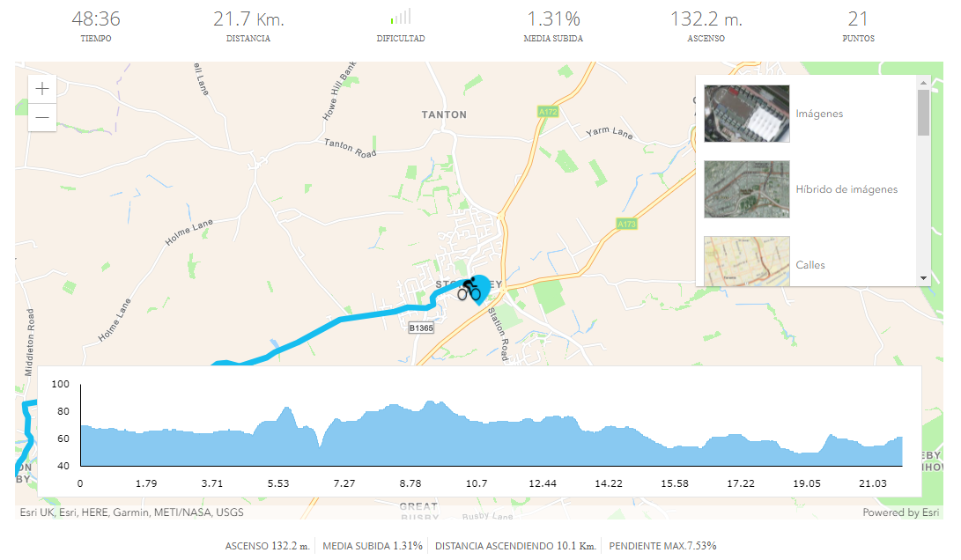Click the Imágenes basemap label

[819, 114]
